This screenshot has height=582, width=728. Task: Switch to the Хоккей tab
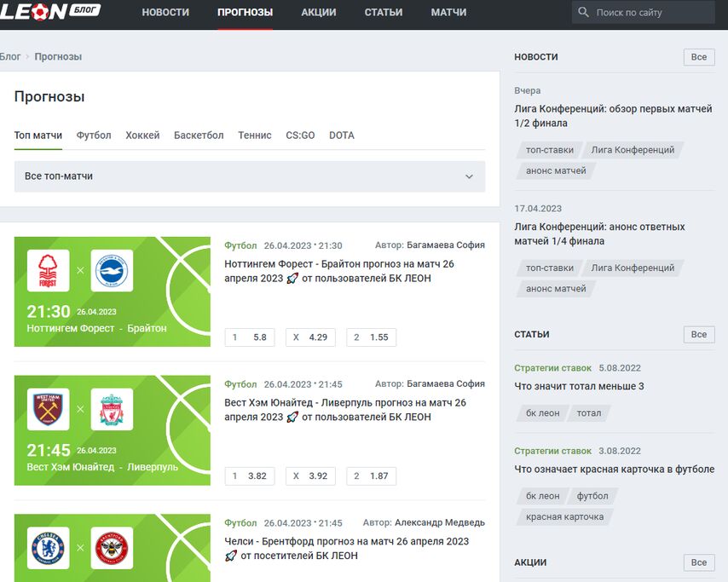(x=142, y=135)
